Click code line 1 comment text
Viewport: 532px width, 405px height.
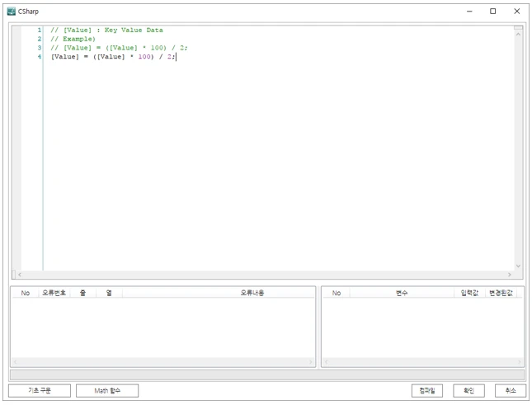coord(106,31)
